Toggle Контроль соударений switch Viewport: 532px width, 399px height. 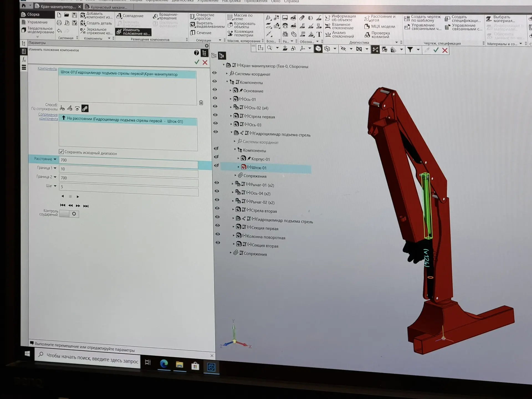(69, 214)
